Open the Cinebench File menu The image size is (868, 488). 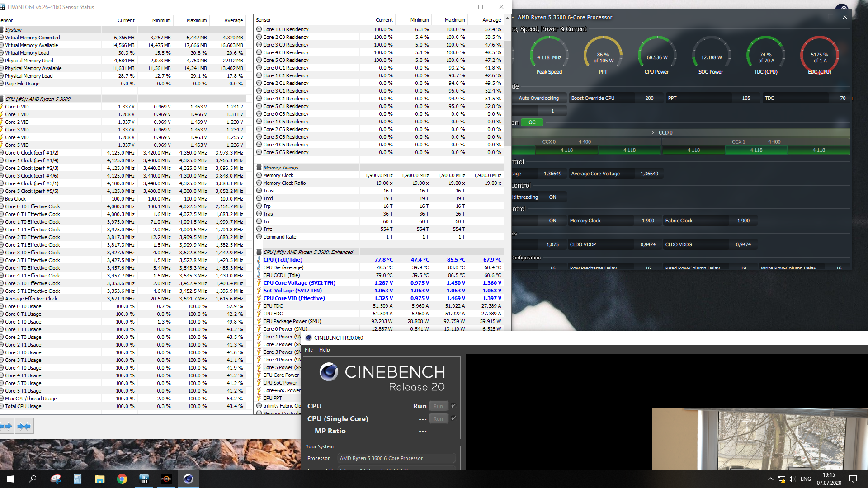pos(309,350)
